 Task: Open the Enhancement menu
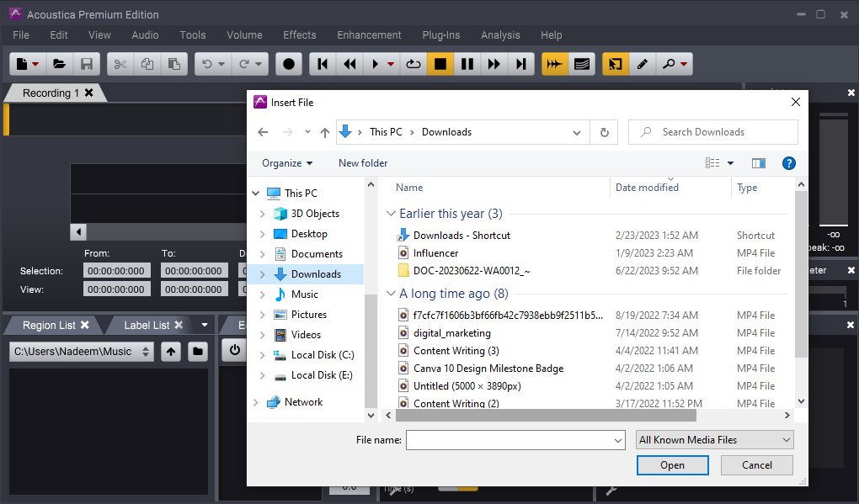click(369, 35)
